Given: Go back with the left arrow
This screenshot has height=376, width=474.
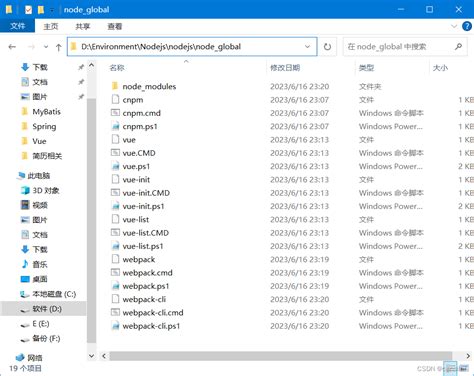Looking at the screenshot, I should click(12, 47).
